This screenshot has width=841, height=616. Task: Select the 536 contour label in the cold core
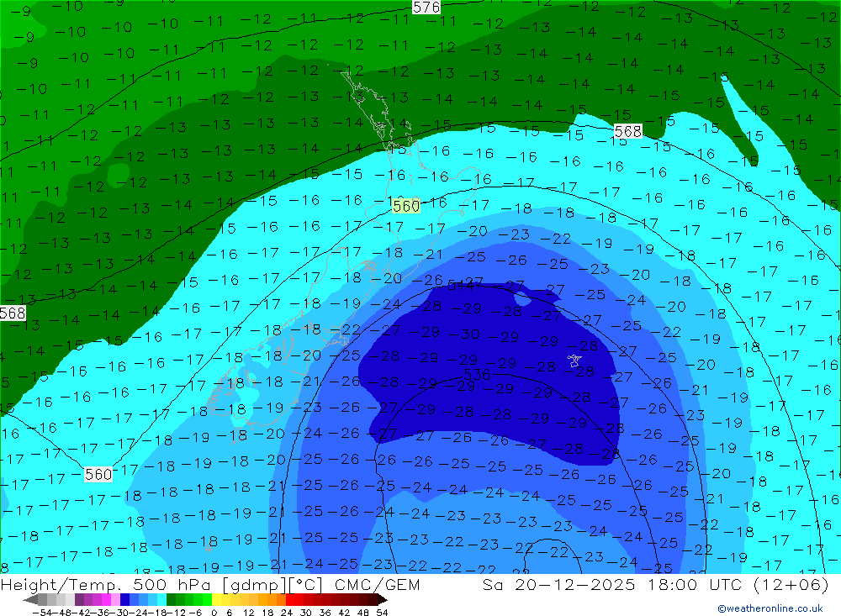[x=477, y=374]
